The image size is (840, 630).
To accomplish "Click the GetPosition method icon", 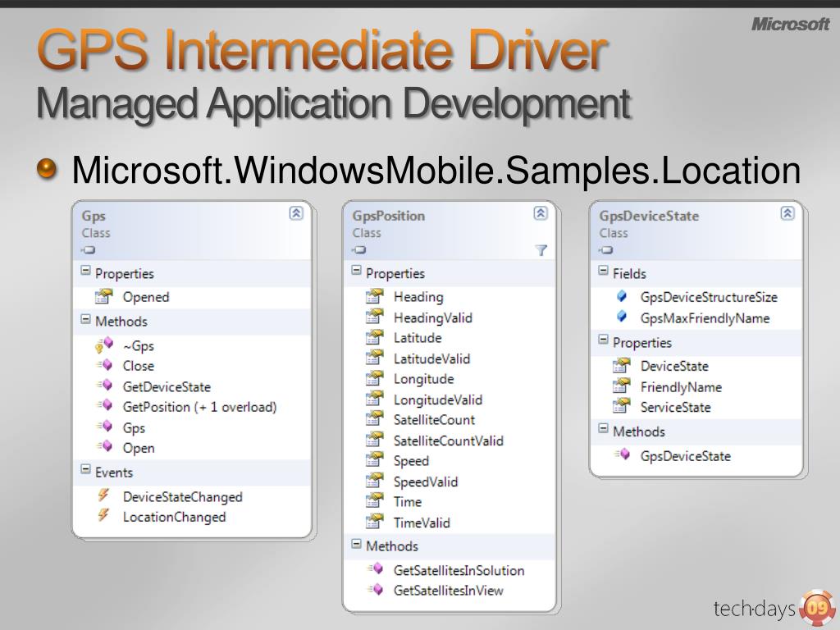I will (104, 405).
